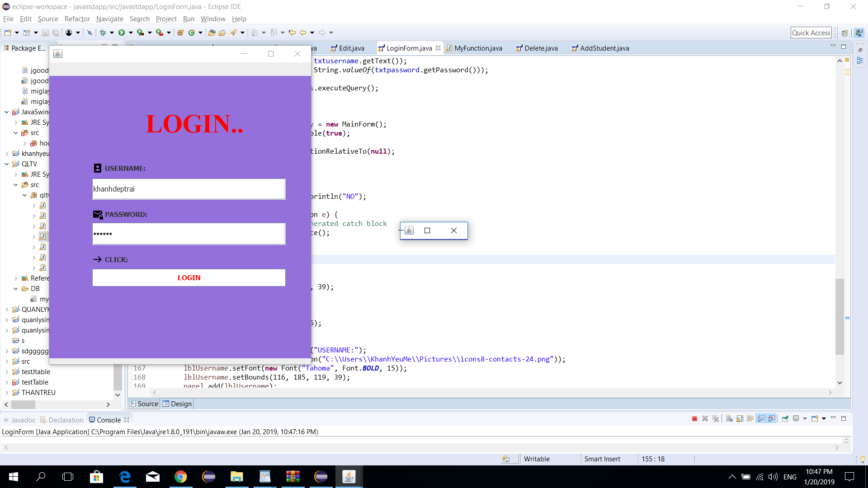Click the green Run button in toolbar
Screen dimensions: 868x488
[122, 33]
